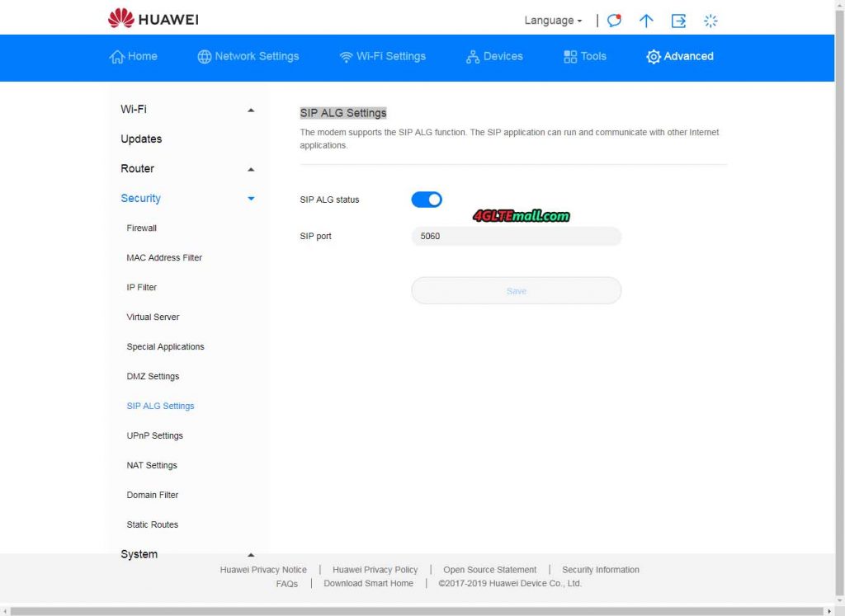This screenshot has width=845, height=616.
Task: Select Firewall in the Security sidebar
Action: pos(141,228)
